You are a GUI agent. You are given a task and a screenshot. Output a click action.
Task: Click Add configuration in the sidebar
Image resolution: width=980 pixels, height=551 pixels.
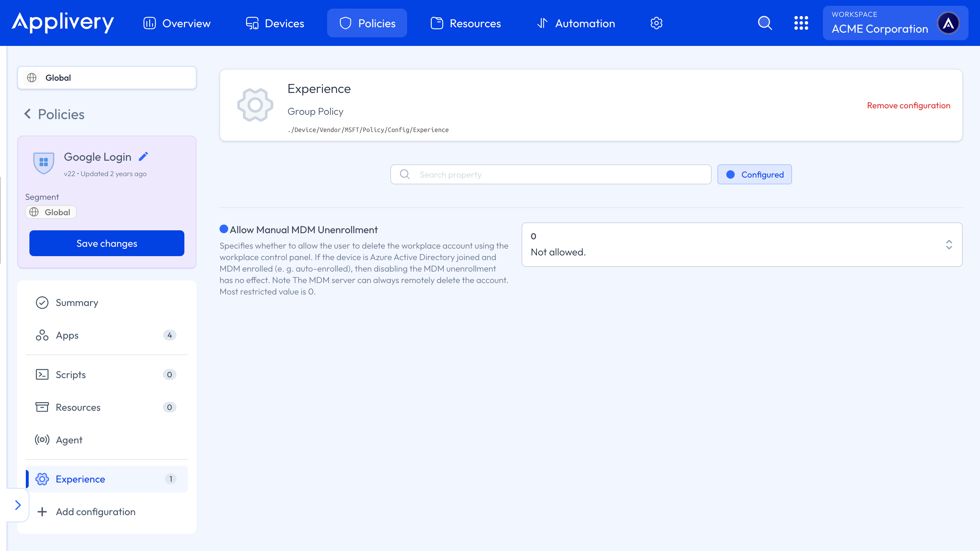[95, 512]
